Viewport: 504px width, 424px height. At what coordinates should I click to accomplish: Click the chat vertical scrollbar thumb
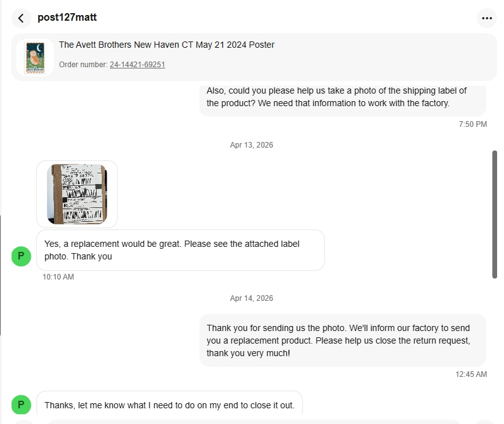pyautogui.click(x=495, y=214)
